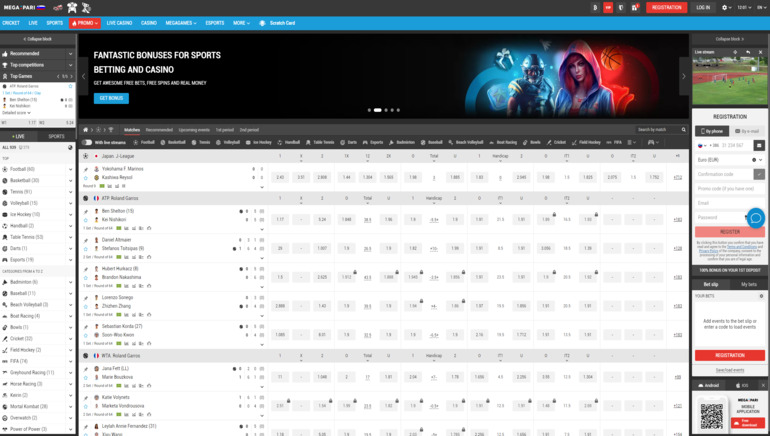Image resolution: width=770 pixels, height=436 pixels.
Task: Favorite the Jana Fett vs Bouzkova star
Action: click(86, 378)
